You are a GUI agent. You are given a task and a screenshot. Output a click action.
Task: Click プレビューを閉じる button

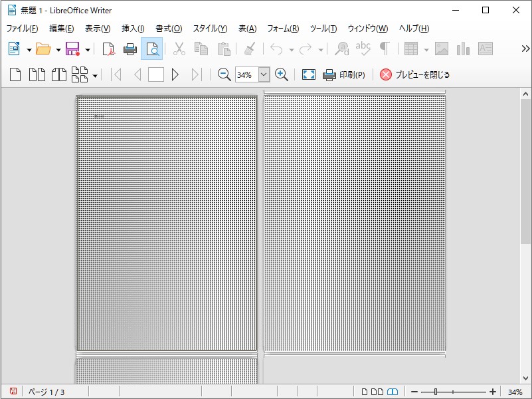(414, 74)
